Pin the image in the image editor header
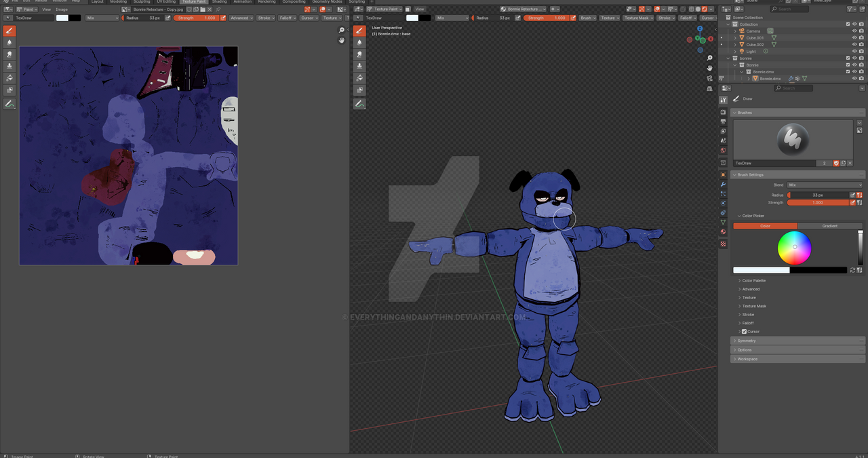The image size is (868, 458). click(218, 9)
